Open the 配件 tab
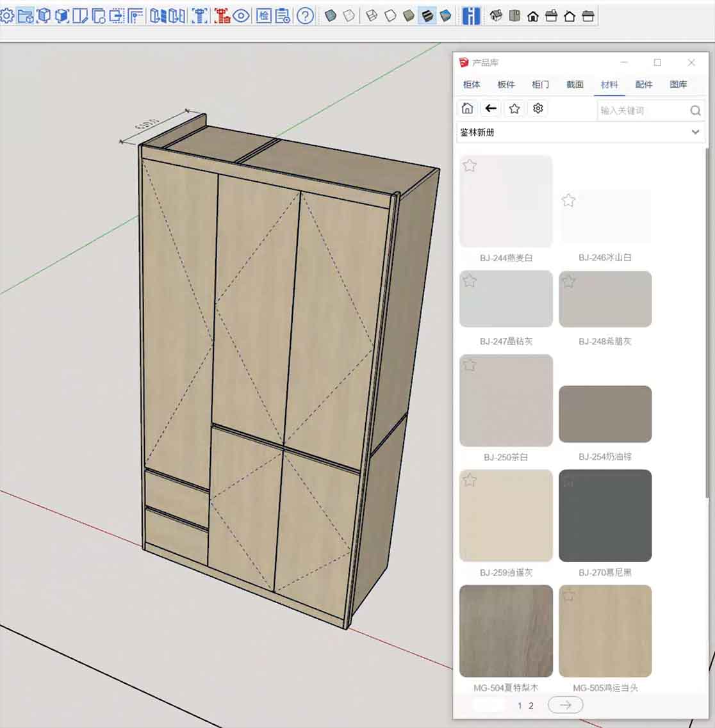 click(x=644, y=85)
